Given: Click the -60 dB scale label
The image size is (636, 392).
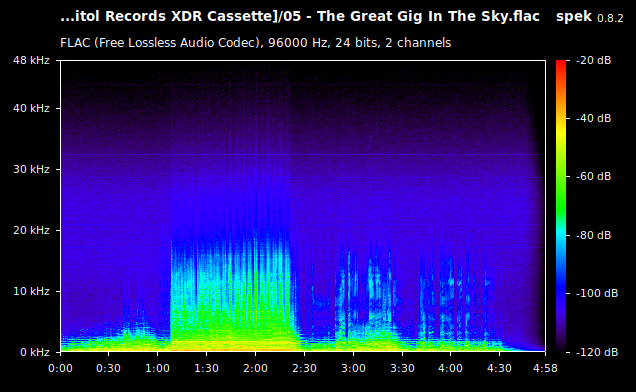Looking at the screenshot, I should [x=593, y=176].
